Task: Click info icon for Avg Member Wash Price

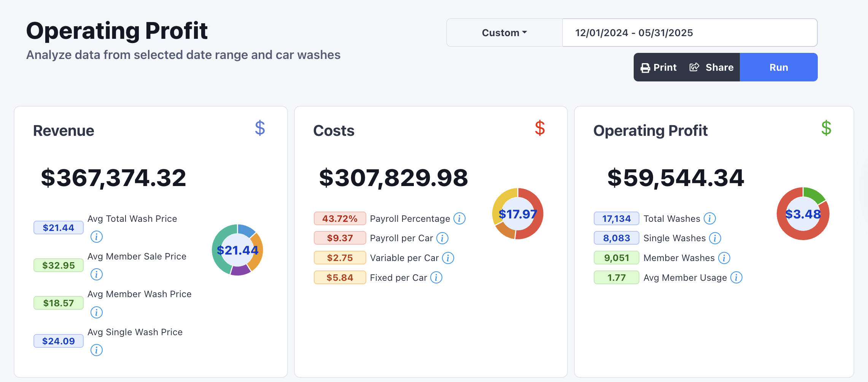Action: pos(97,312)
